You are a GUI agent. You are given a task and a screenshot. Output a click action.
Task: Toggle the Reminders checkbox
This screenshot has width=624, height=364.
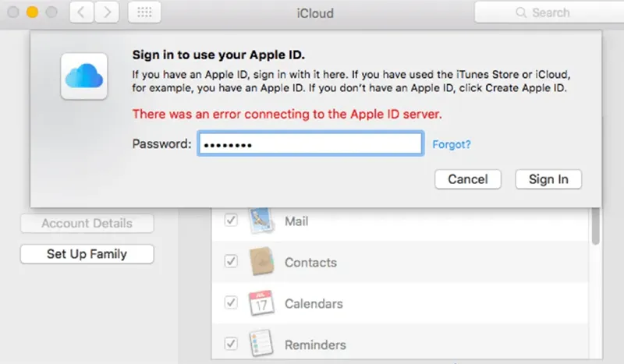[x=231, y=344]
